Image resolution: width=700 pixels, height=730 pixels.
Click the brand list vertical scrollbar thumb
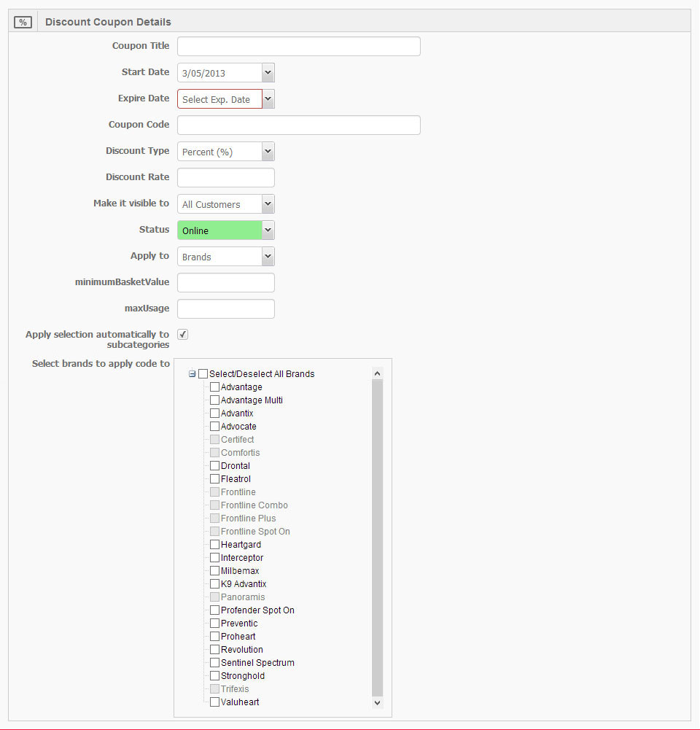(378, 537)
